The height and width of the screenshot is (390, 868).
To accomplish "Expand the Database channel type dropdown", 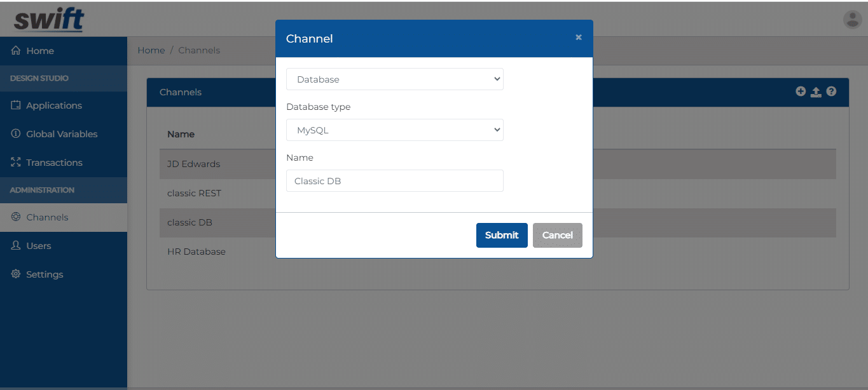I will coord(395,79).
